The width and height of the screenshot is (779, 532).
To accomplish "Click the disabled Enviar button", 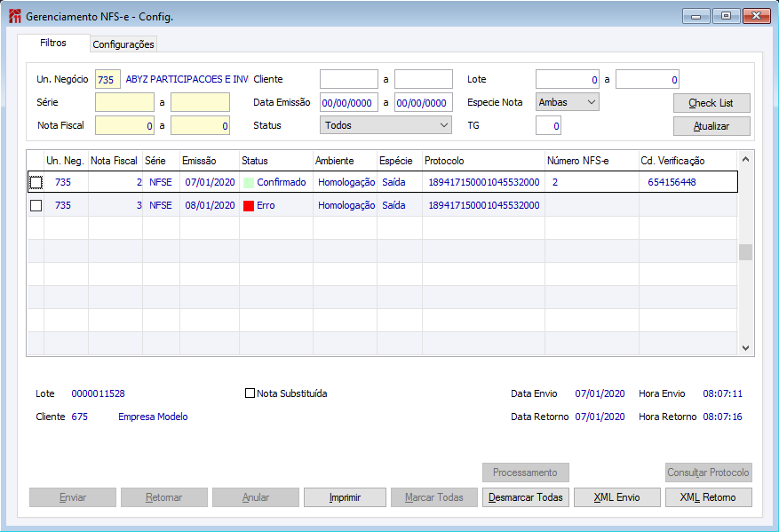I will (x=73, y=497).
